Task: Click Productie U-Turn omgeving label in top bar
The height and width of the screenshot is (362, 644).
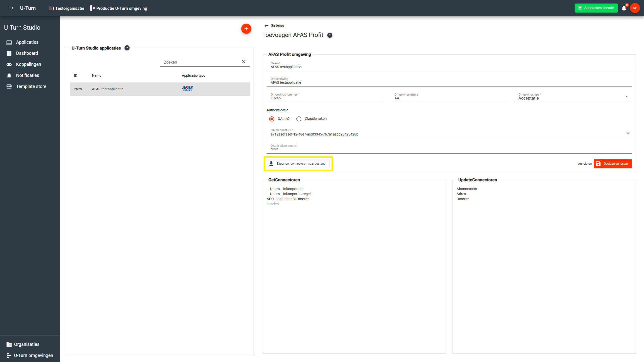Action: (122, 8)
